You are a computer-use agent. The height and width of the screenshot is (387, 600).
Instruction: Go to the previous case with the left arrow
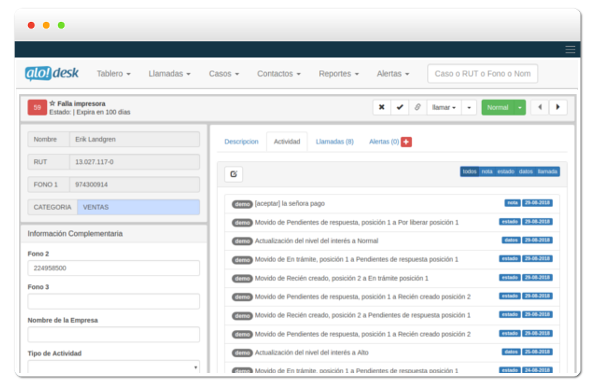coord(540,107)
